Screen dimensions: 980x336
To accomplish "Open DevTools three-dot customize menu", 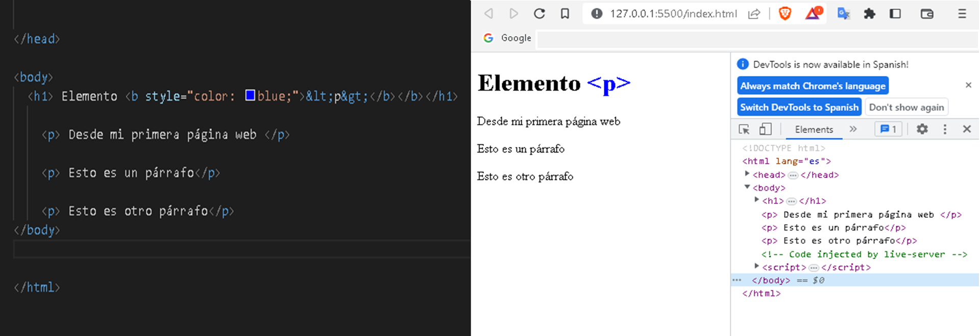I will tap(945, 129).
